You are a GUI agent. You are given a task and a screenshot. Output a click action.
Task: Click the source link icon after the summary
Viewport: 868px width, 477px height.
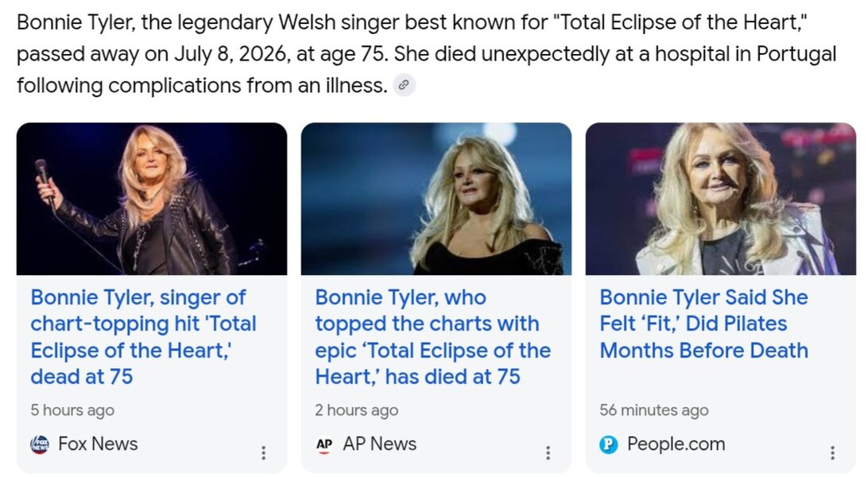click(x=404, y=85)
